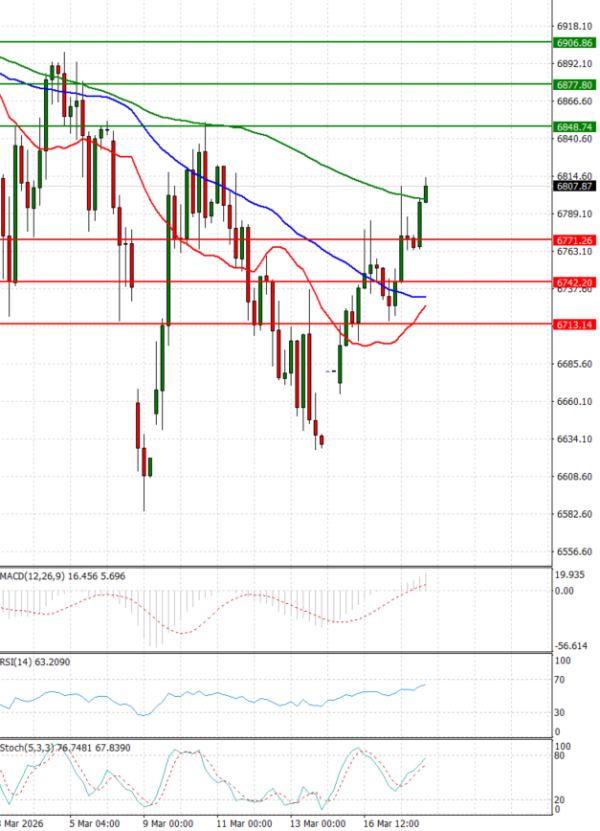Image resolution: width=600 pixels, height=831 pixels.
Task: Click the 6906.86 green resistance price label
Action: tap(574, 43)
